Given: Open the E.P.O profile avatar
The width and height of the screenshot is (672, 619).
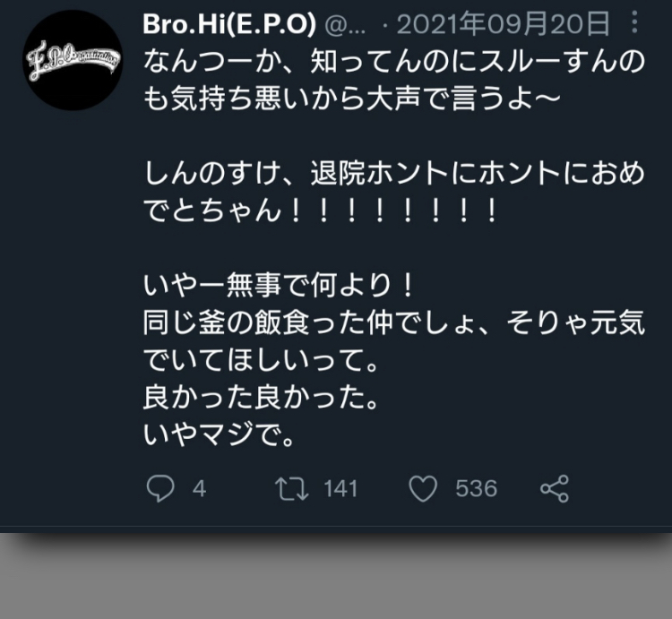Looking at the screenshot, I should pyautogui.click(x=73, y=61).
